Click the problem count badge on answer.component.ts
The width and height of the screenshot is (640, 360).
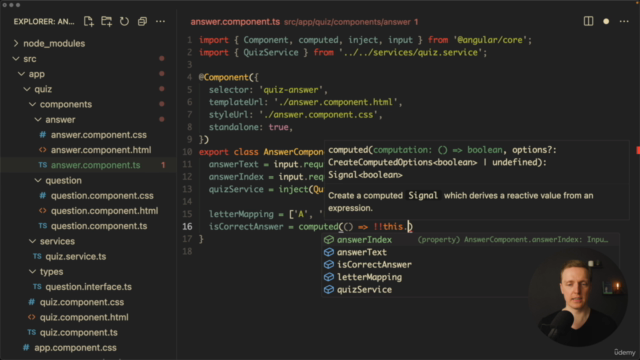(163, 165)
